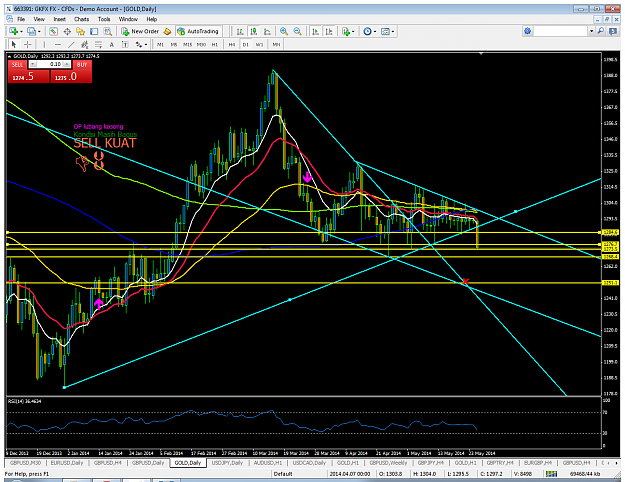625x482 pixels.
Task: Select the equidistant channel tool
Action: [x=85, y=44]
